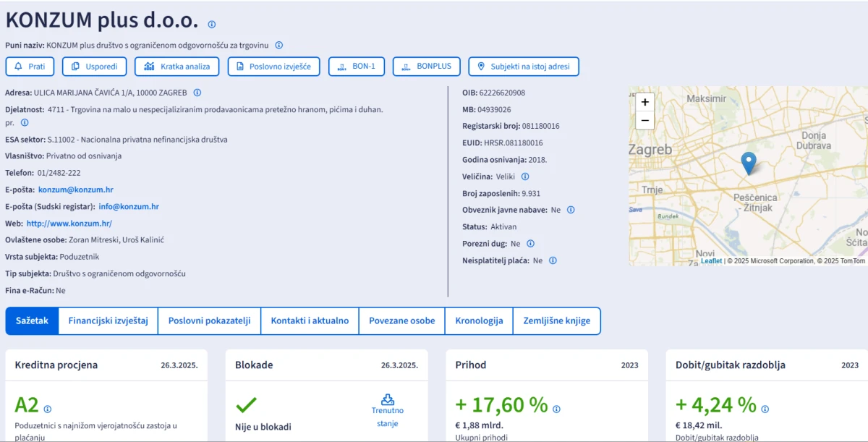This screenshot has width=868, height=442.
Task: Show Subjekti na istoj adresi
Action: point(524,67)
